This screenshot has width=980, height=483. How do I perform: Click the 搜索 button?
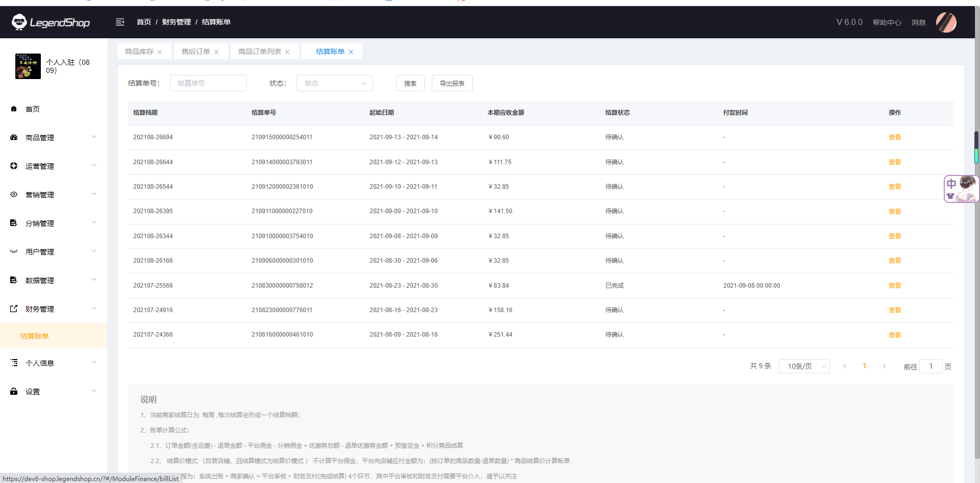click(410, 83)
